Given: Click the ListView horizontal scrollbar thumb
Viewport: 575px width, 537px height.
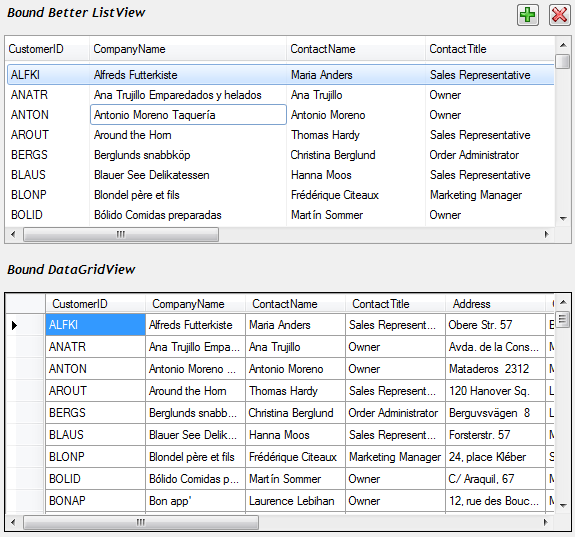Looking at the screenshot, I should pos(121,234).
